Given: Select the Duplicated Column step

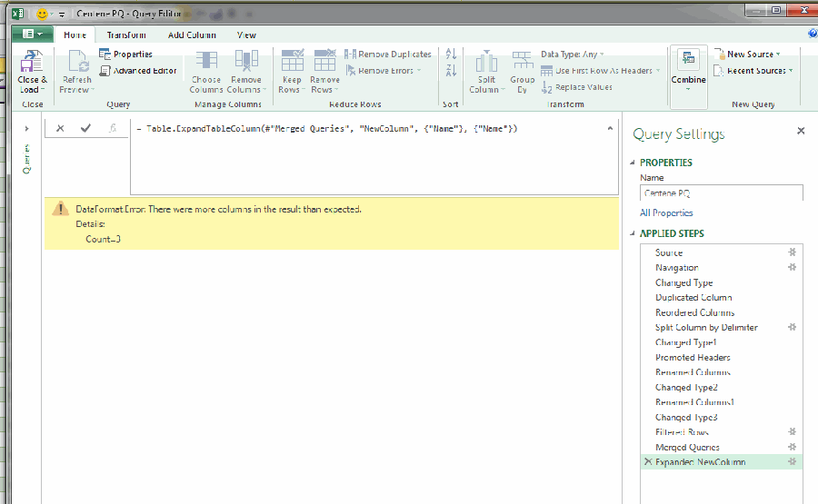Looking at the screenshot, I should 693,297.
